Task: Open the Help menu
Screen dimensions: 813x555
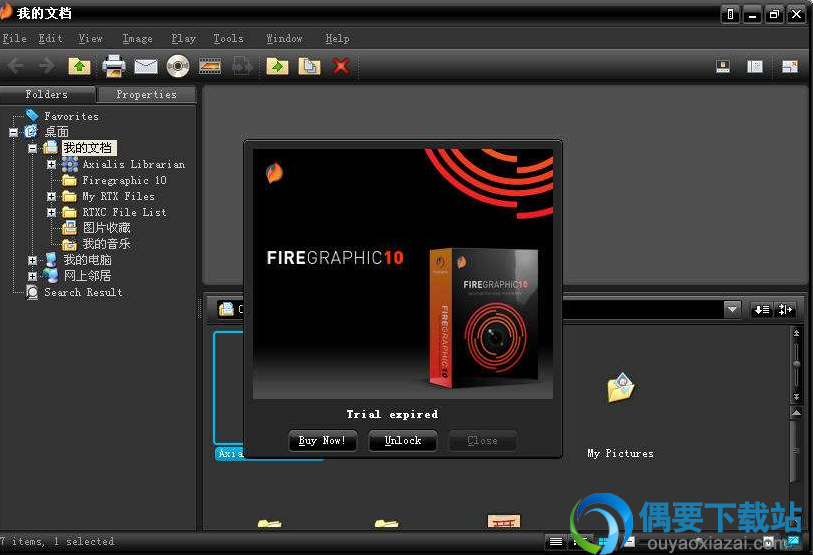Action: (x=337, y=38)
